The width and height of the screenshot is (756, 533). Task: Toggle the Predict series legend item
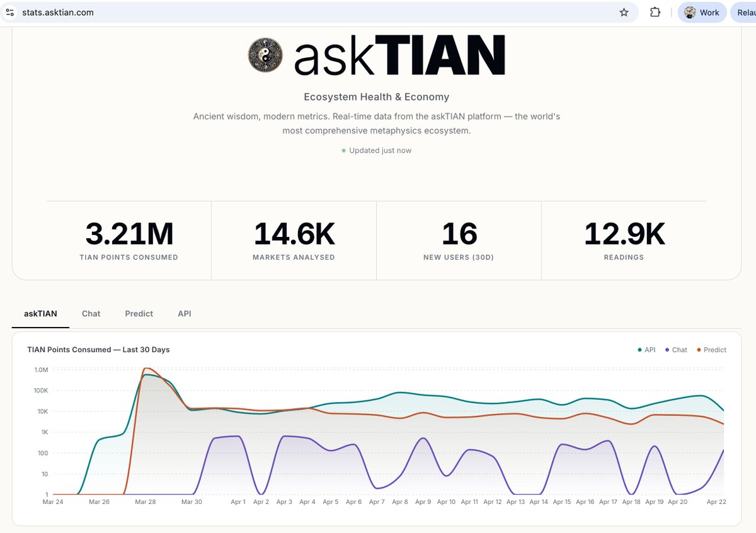tap(711, 350)
